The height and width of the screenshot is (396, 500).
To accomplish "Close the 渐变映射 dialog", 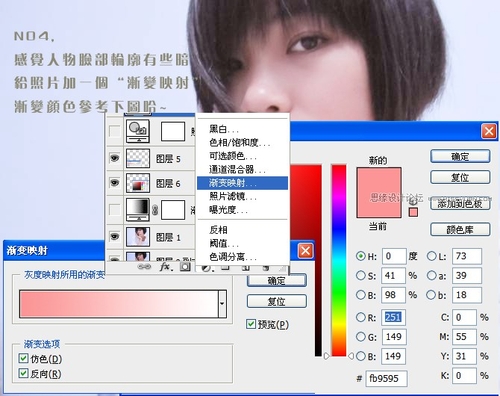I will (x=306, y=251).
